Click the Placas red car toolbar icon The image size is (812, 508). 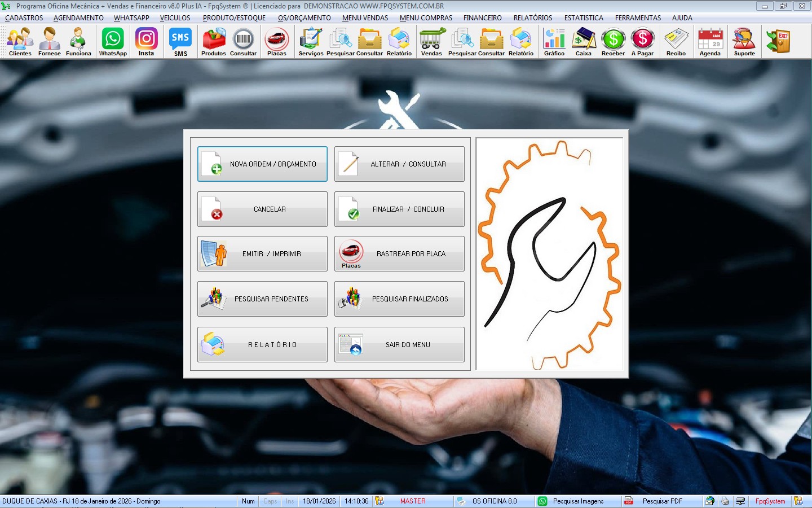pos(276,42)
